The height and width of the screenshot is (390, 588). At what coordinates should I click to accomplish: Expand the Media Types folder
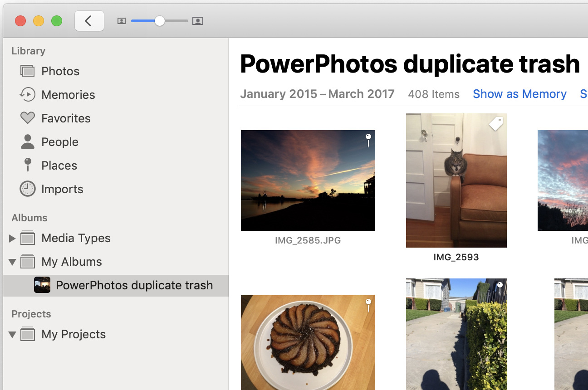pyautogui.click(x=12, y=238)
